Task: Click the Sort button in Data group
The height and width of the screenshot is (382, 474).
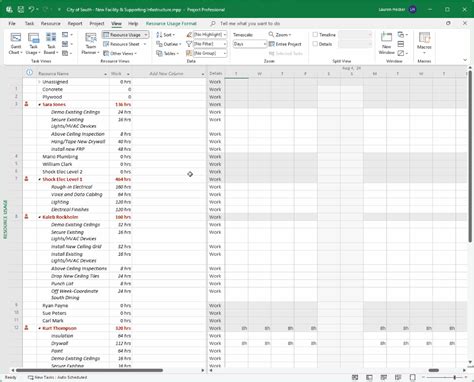Action: 165,35
